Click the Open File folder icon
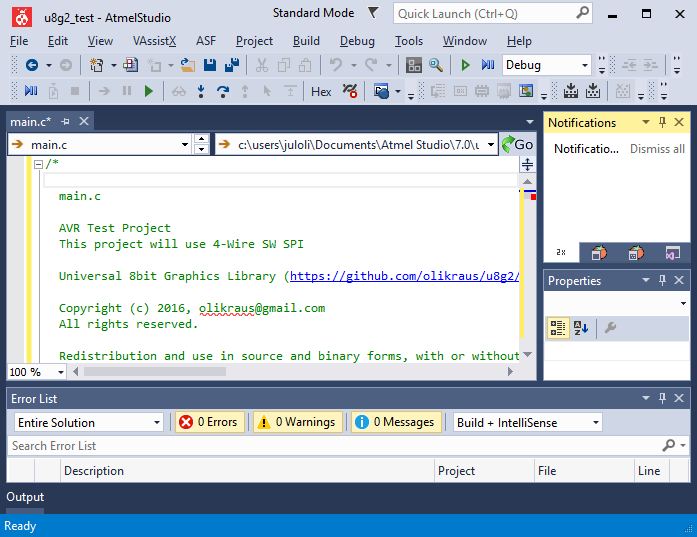 tap(187, 65)
